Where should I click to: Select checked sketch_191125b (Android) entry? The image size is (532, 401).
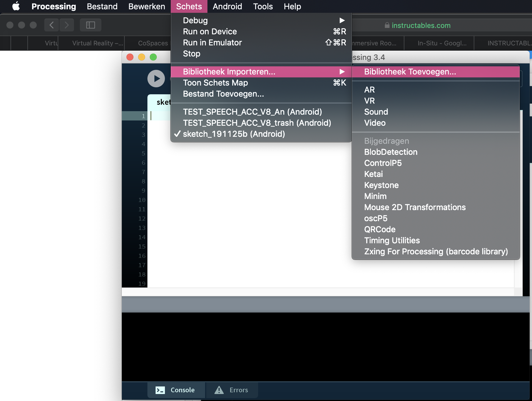click(x=261, y=134)
